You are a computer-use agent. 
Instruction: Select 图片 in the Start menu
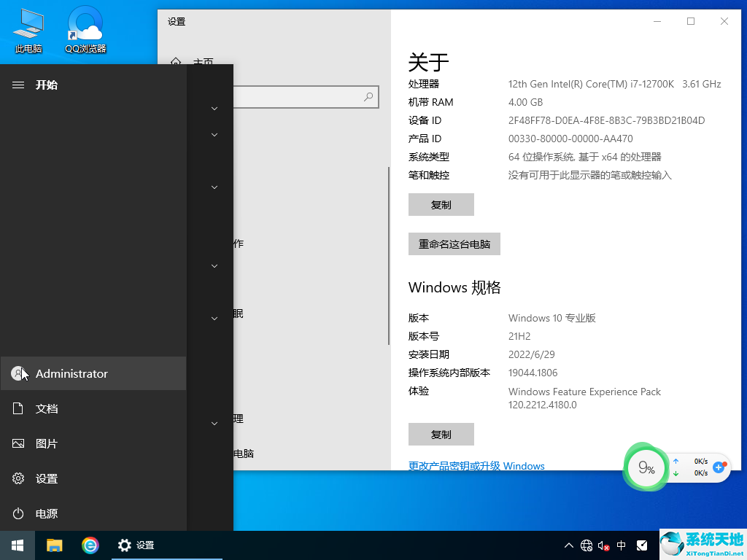(x=46, y=444)
